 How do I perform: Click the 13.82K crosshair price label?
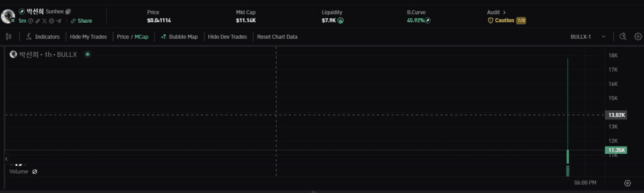pos(616,115)
